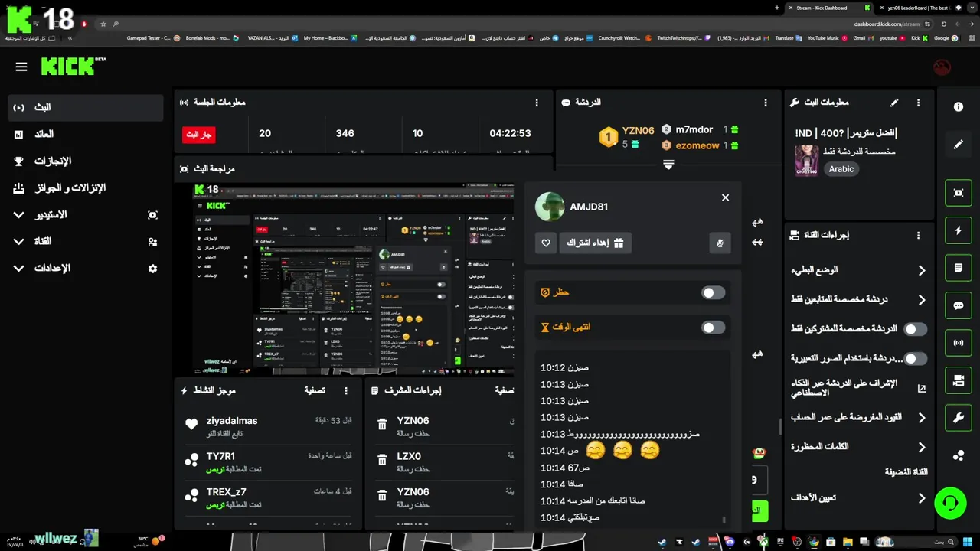Click the ai moderation external link icon
This screenshot has width=980, height=551.
922,389
